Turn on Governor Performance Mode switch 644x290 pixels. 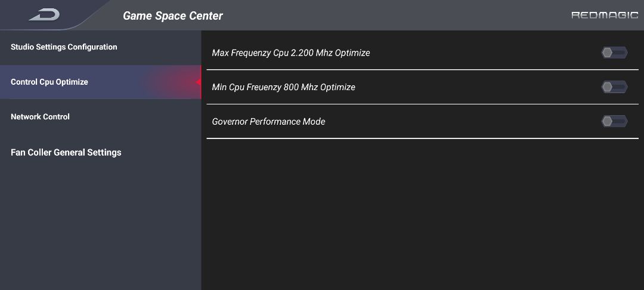pos(614,121)
